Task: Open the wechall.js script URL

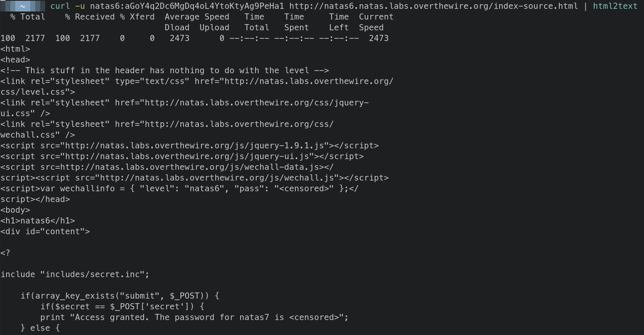Action: [217, 178]
